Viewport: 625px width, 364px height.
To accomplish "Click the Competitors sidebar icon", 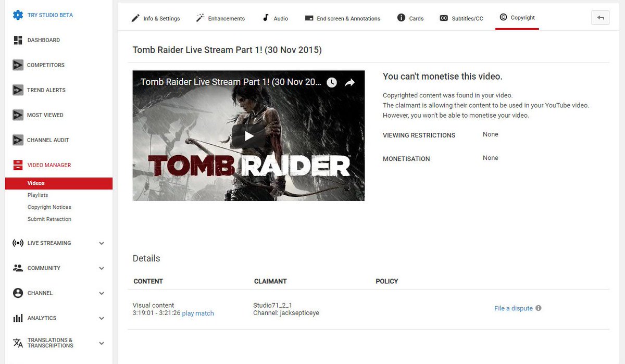I will (18, 65).
